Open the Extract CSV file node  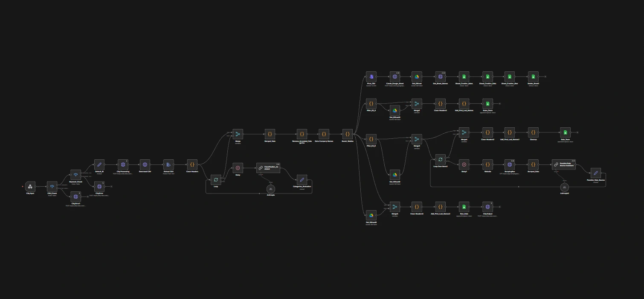pyautogui.click(x=168, y=164)
